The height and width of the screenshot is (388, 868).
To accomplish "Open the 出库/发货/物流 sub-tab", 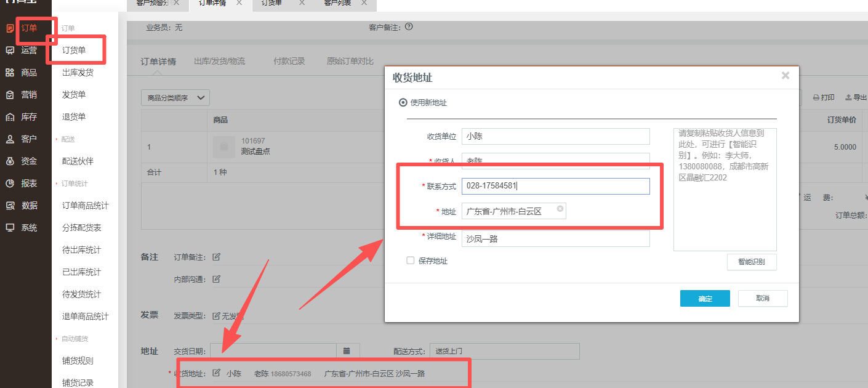I will pyautogui.click(x=219, y=62).
